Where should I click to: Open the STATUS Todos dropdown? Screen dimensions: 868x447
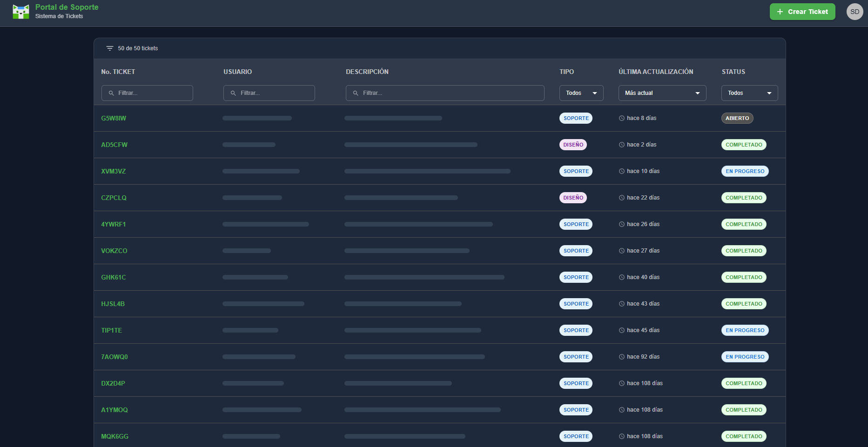click(x=750, y=93)
